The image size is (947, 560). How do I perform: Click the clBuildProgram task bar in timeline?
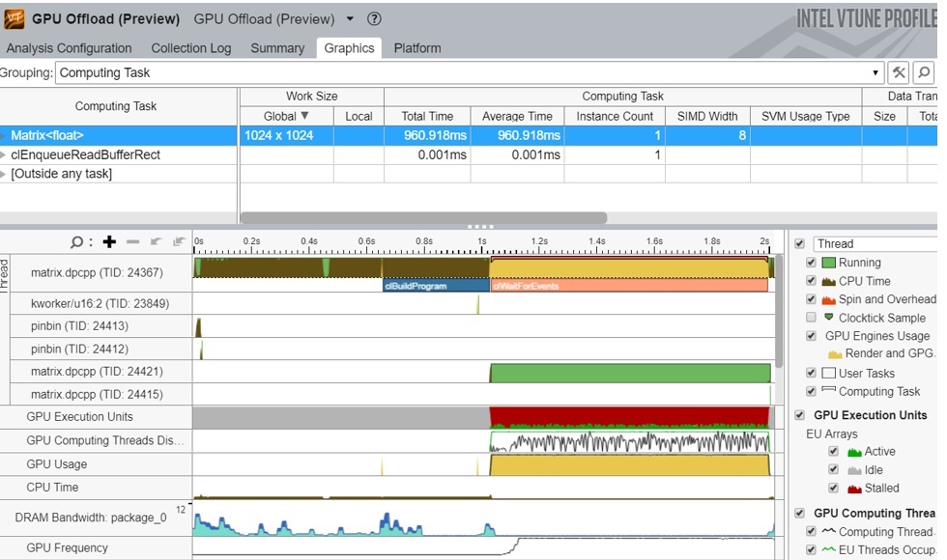[436, 286]
